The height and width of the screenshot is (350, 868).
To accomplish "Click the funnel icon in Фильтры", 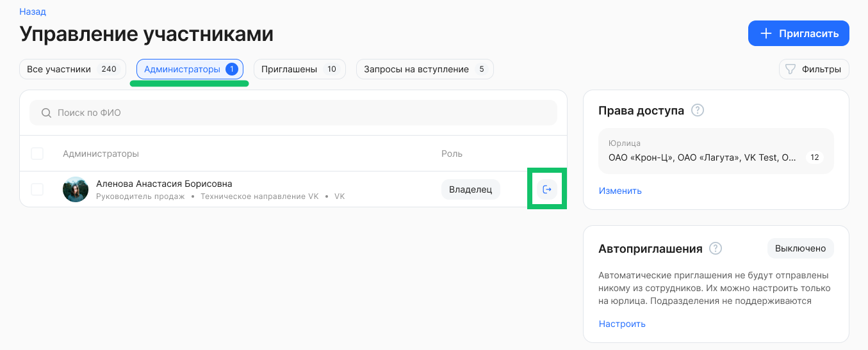I will 790,69.
